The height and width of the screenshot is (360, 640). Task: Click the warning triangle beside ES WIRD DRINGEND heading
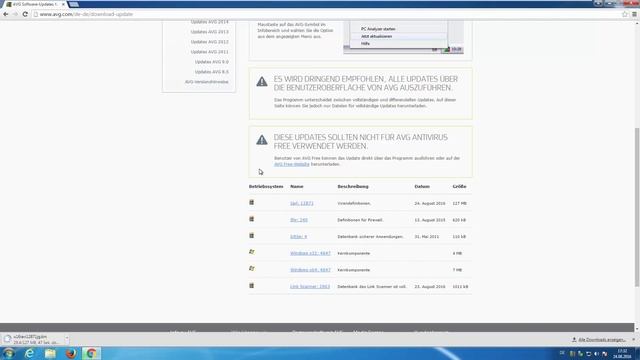pos(262,82)
